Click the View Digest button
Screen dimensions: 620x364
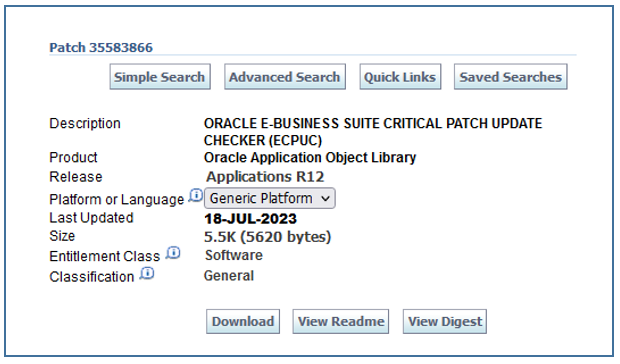(x=445, y=322)
